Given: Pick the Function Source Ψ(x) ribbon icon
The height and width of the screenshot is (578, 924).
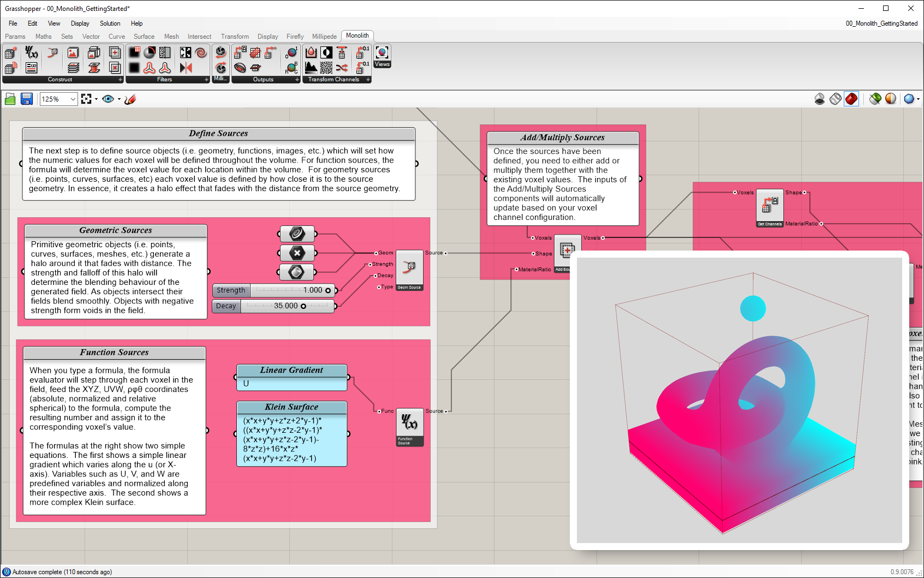Looking at the screenshot, I should coord(32,52).
